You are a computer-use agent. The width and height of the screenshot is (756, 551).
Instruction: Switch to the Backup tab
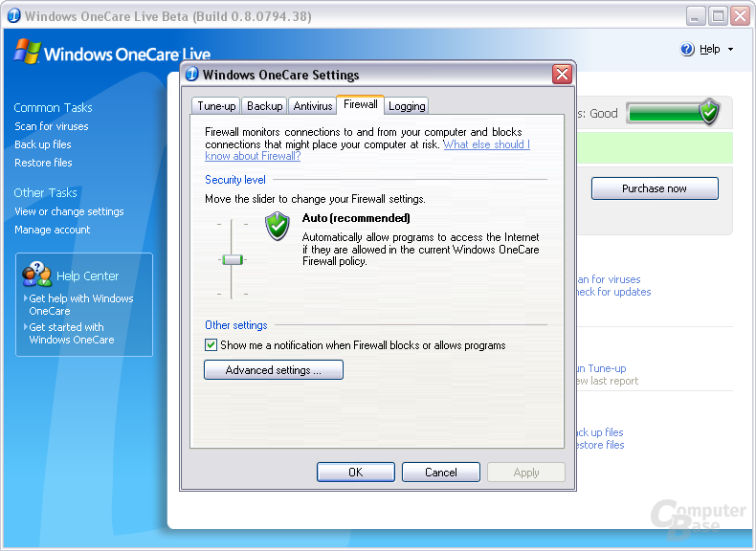(x=265, y=106)
